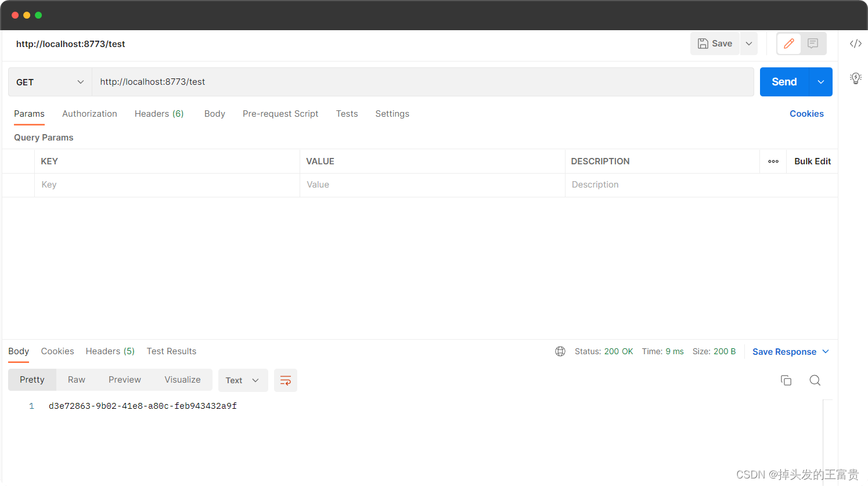
Task: Select the Preview view
Action: pos(125,380)
